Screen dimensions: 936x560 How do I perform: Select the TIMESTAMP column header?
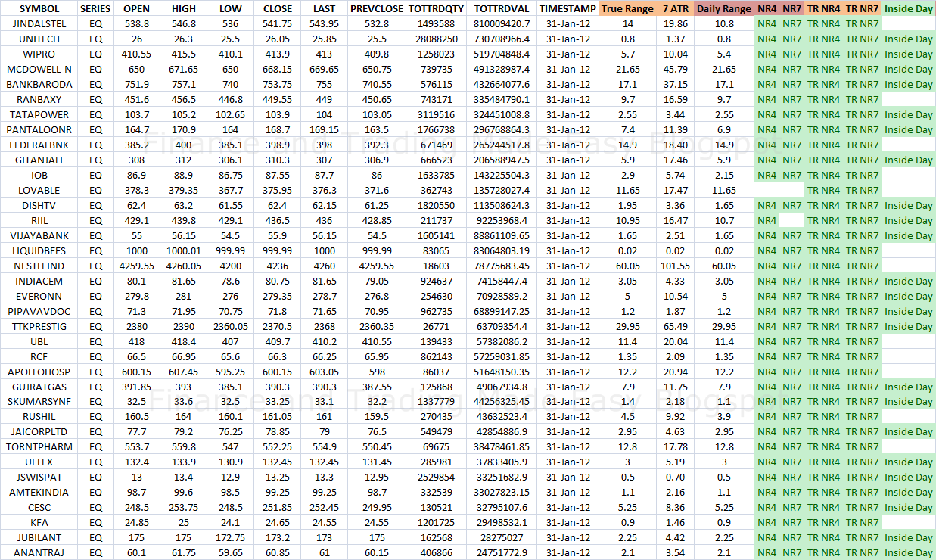click(568, 8)
